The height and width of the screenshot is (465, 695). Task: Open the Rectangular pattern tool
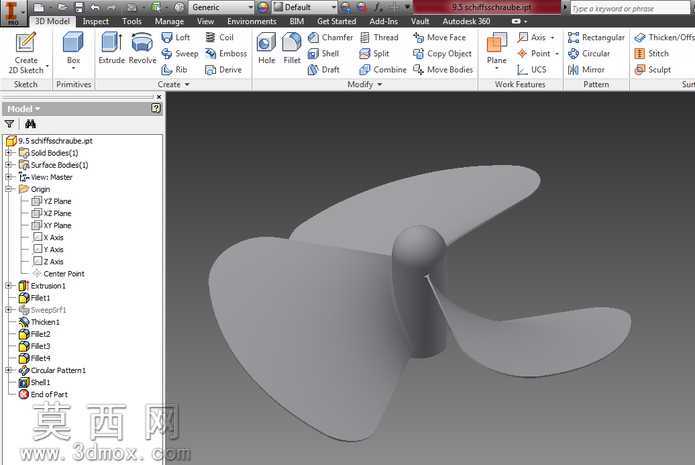[596, 38]
